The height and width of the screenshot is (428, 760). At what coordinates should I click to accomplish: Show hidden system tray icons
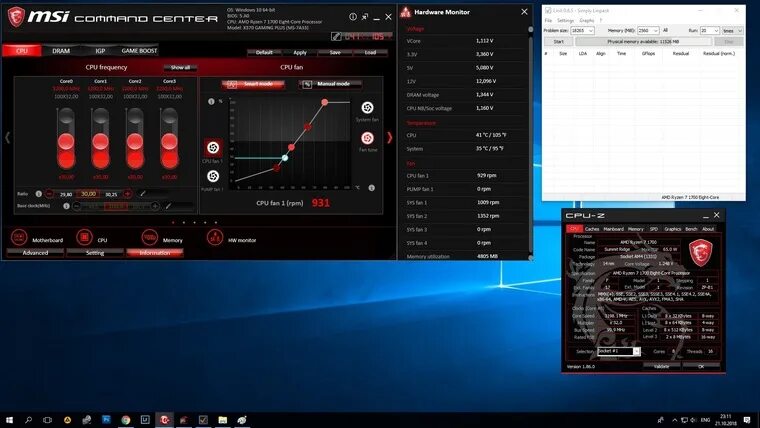point(674,420)
